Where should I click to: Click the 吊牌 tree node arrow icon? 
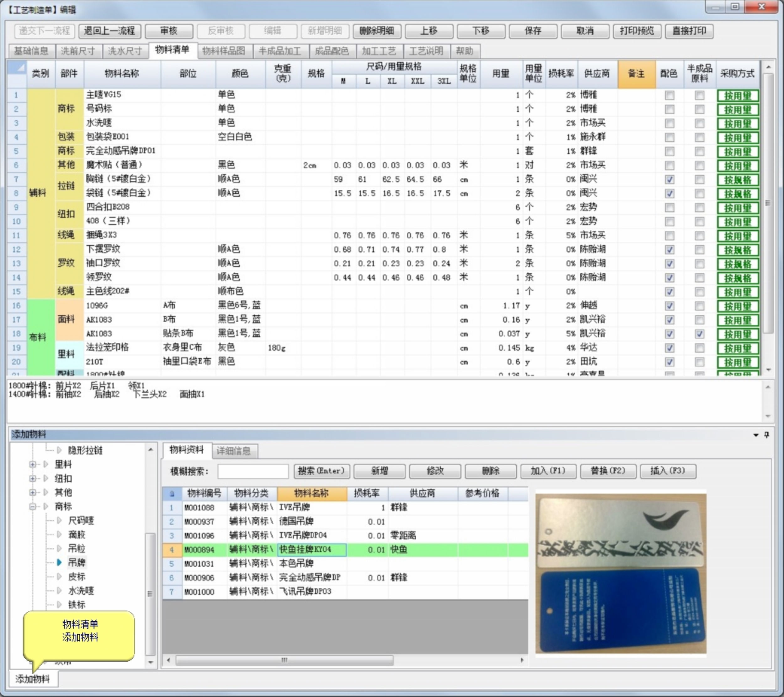point(60,562)
